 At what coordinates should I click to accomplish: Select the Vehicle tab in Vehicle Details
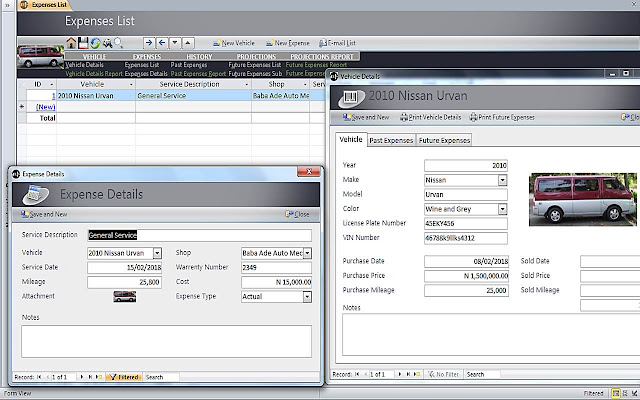[x=351, y=140]
